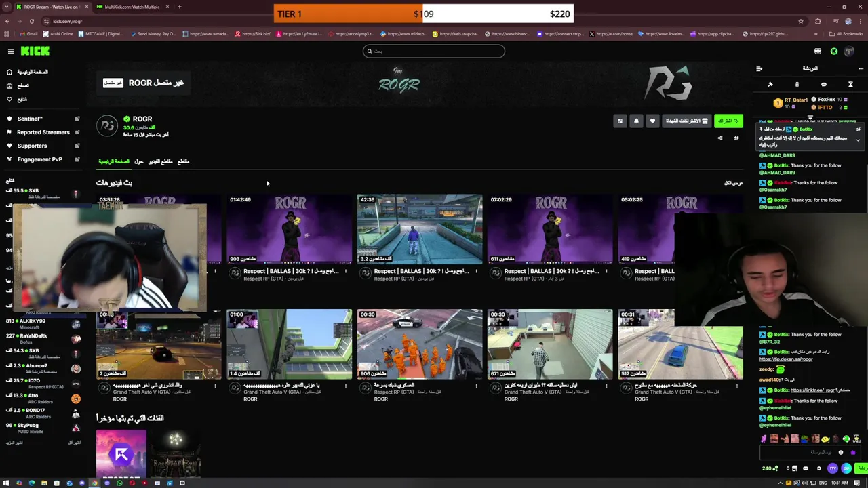
Task: Open external link icon next to Supporters
Action: click(77, 146)
